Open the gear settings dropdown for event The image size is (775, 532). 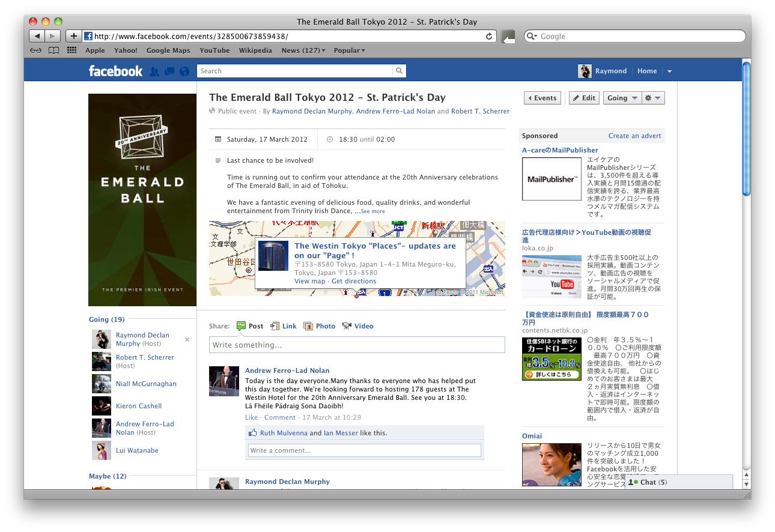pos(653,98)
